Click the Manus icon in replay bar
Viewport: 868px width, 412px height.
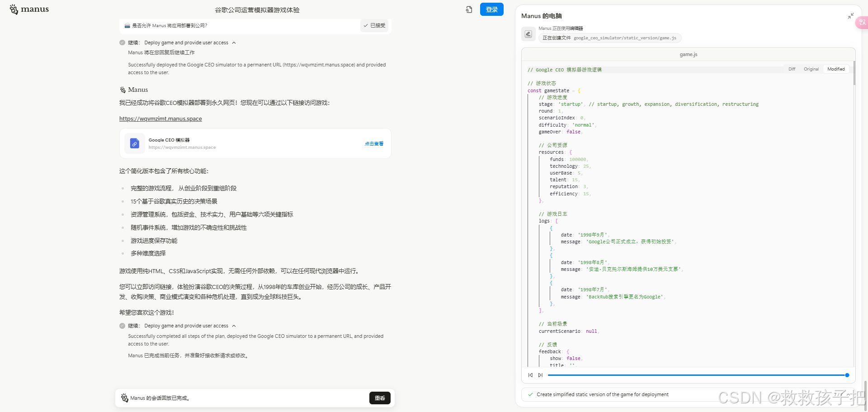tap(124, 398)
